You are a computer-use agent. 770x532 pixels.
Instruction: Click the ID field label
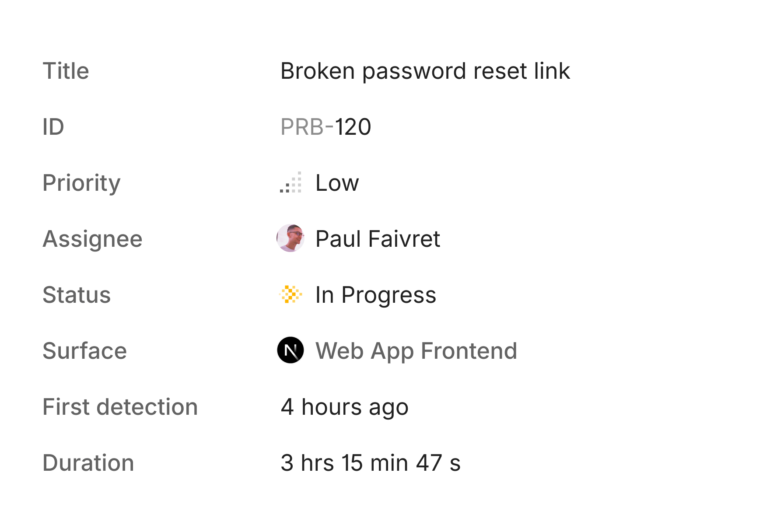coord(53,127)
